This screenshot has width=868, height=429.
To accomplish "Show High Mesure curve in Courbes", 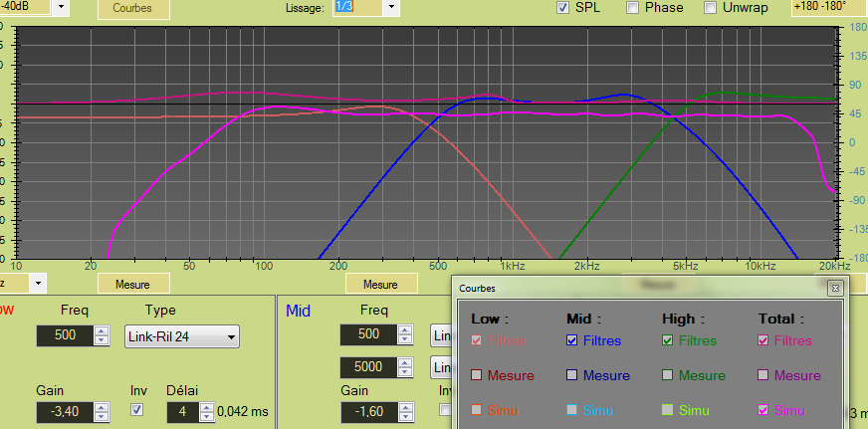I will tap(668, 375).
